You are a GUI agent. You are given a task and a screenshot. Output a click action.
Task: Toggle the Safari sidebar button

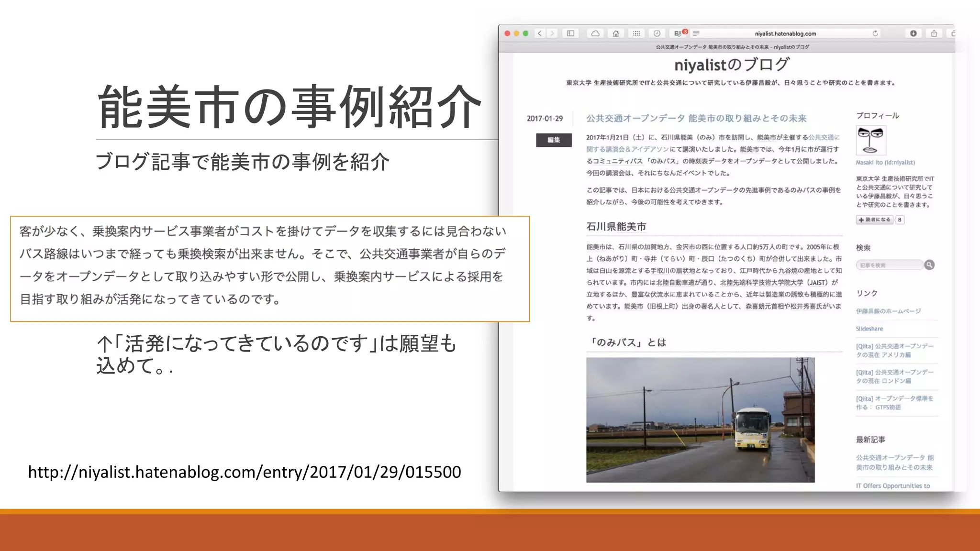[570, 33]
